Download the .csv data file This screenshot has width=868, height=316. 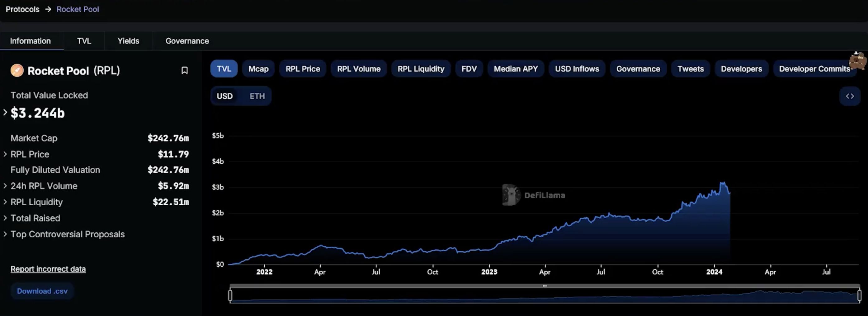tap(42, 291)
